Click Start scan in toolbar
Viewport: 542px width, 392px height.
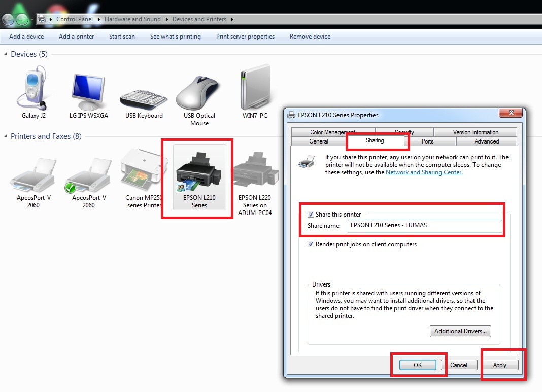tap(122, 37)
